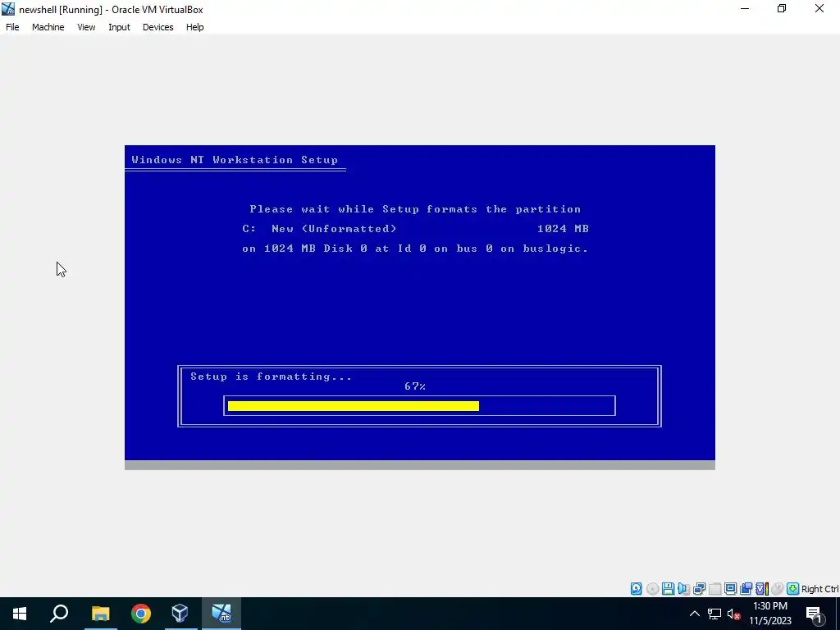The height and width of the screenshot is (630, 840).
Task: Minimize the VirtualBox window
Action: tap(745, 9)
